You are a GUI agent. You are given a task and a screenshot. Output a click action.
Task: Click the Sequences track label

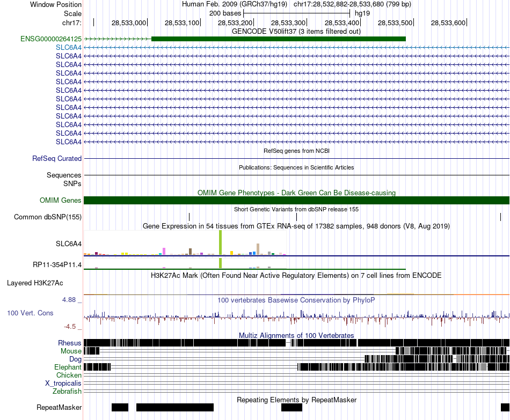(x=64, y=175)
